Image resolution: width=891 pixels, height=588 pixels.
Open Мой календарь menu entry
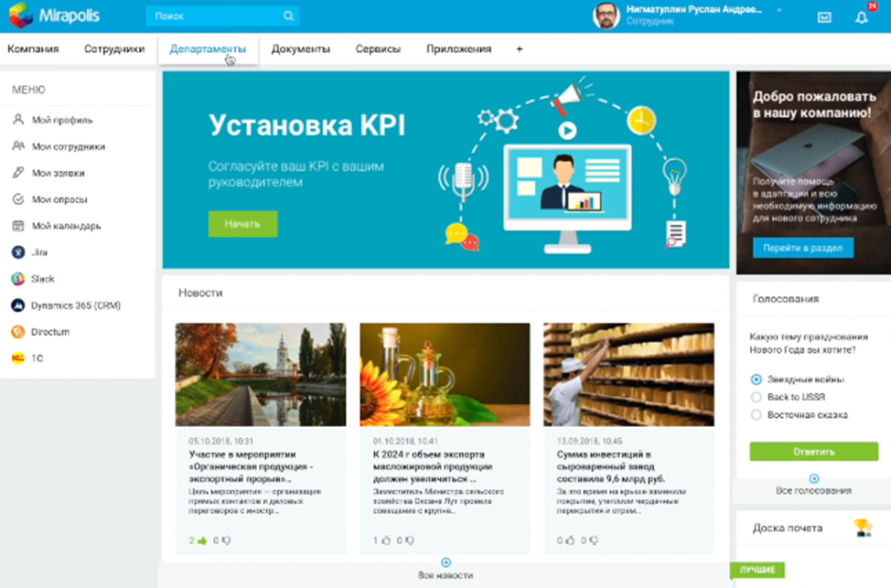coord(66,226)
